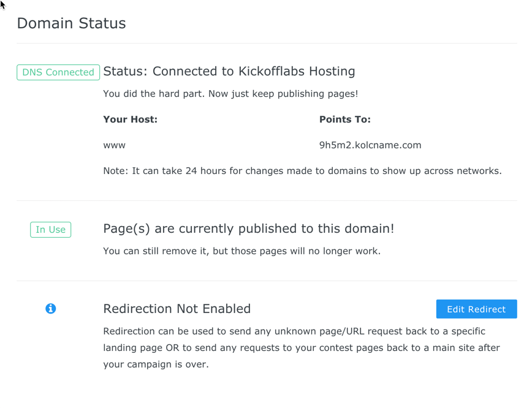Click the Redirection Not Enabled heading
532x408 pixels.
(177, 309)
